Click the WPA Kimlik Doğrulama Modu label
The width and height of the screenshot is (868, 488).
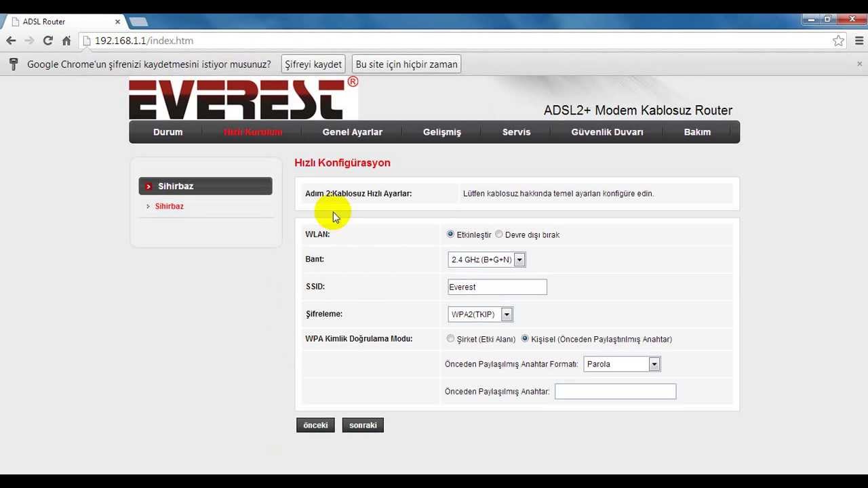point(359,339)
